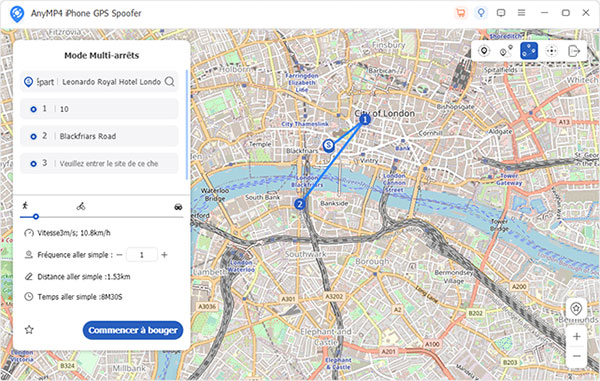This screenshot has width=600, height=381.
Task: Click Commencer à bouger button
Action: tap(133, 330)
